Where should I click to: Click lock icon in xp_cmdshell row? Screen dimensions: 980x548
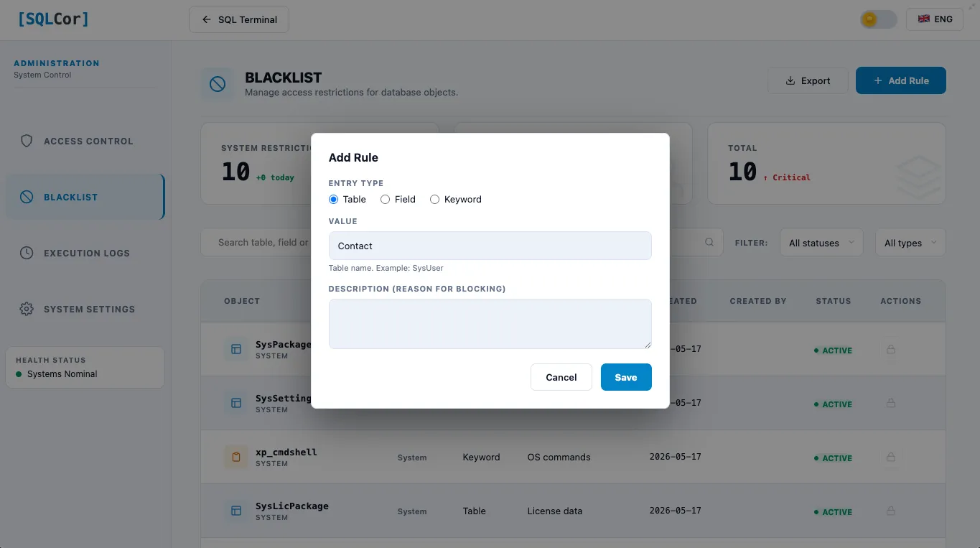coord(891,458)
